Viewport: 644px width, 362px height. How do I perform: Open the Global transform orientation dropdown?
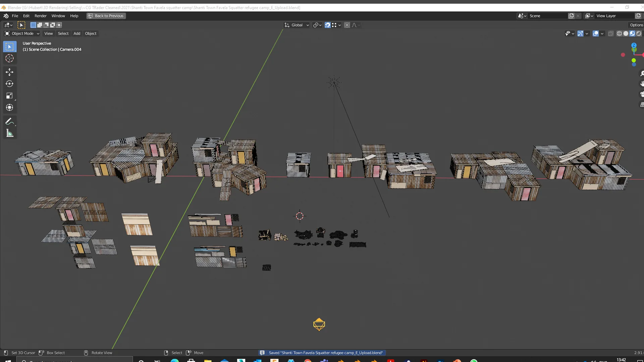297,25
